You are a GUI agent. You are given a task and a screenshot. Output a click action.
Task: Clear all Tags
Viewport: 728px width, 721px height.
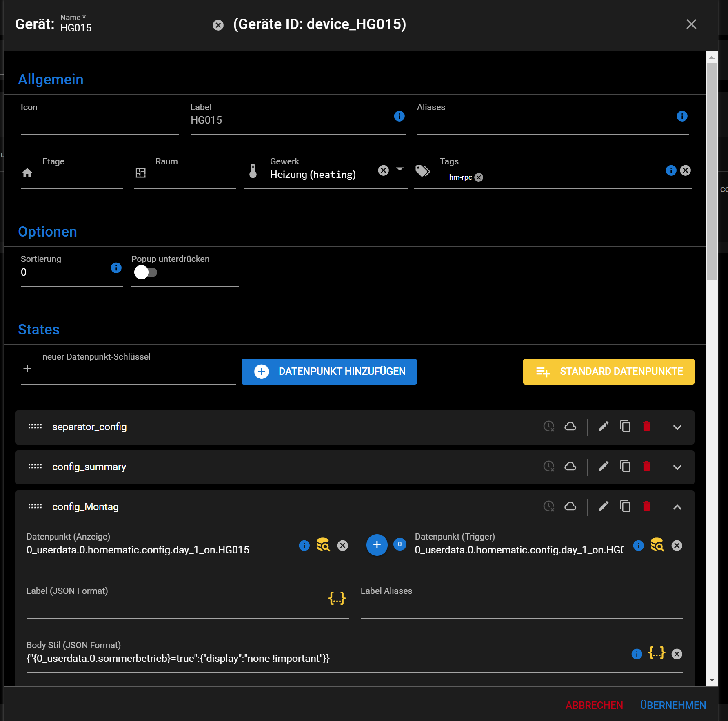point(686,170)
